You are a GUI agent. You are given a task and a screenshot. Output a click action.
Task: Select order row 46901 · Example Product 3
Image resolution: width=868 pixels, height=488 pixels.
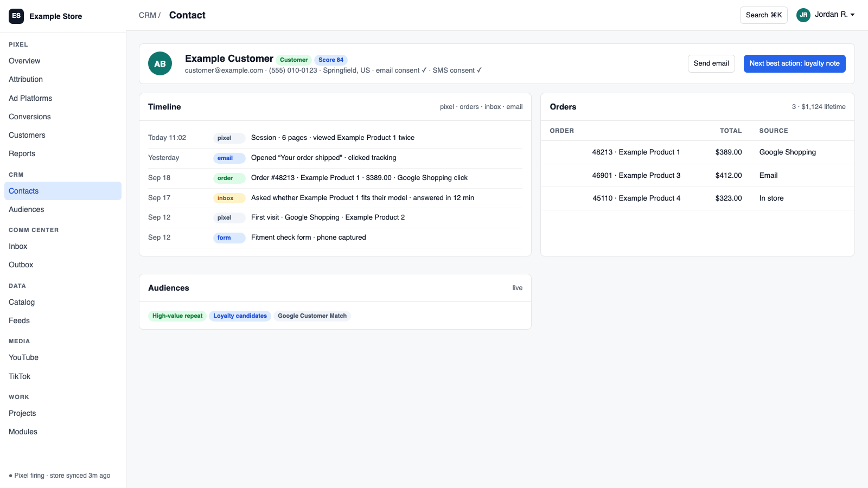click(698, 175)
